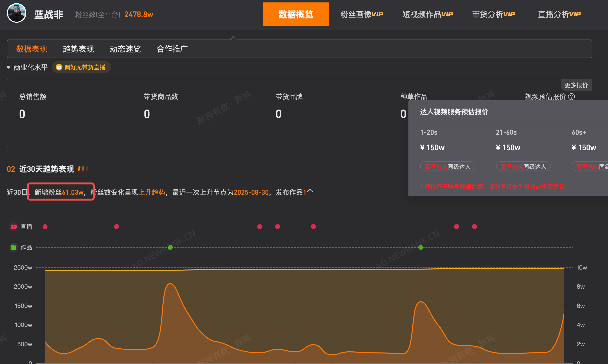The image size is (608, 364).
Task: Click the orange bars icon beside 近30天趋势表现
Action: 83,169
